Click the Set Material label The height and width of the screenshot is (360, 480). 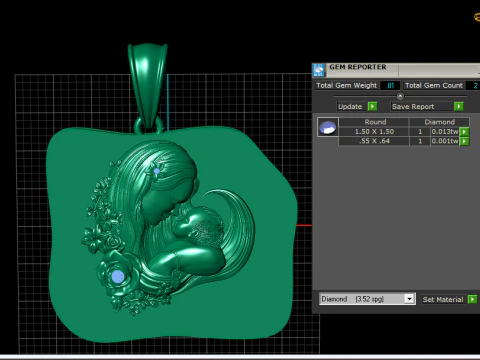coord(443,299)
